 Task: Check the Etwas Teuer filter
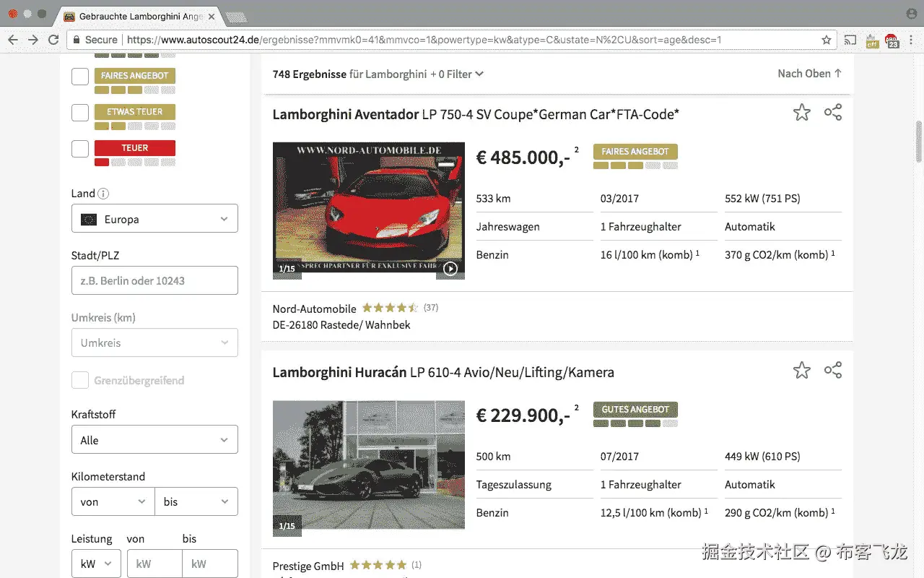pos(80,113)
